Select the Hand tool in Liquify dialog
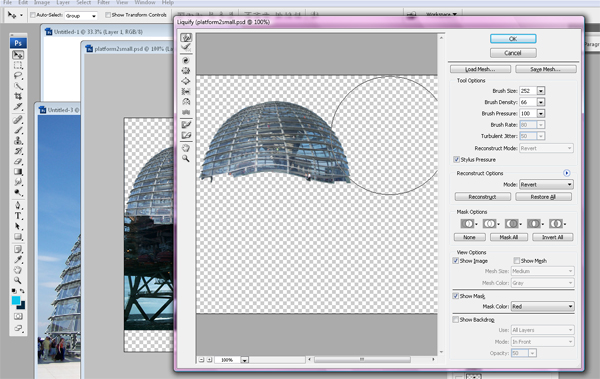The height and width of the screenshot is (379, 600). pos(186,148)
